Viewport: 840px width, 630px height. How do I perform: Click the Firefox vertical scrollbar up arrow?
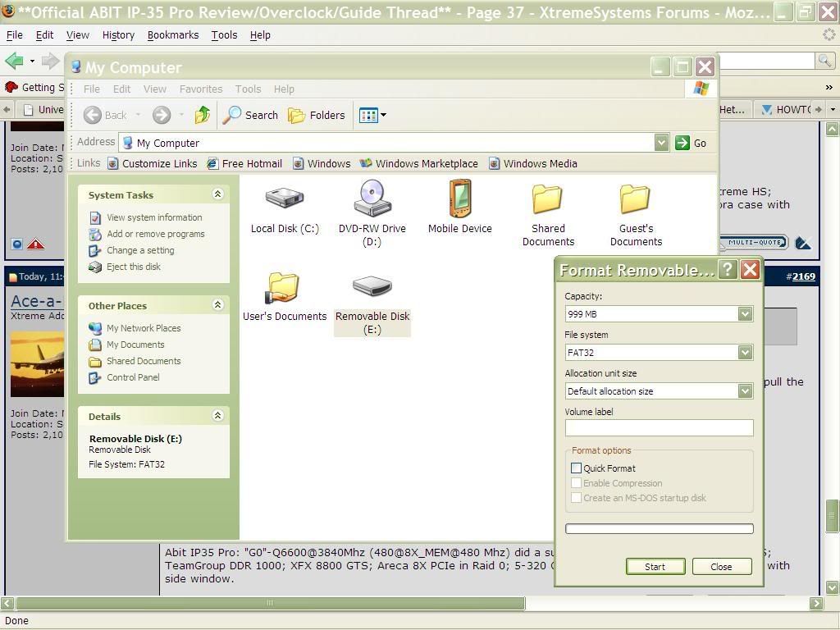(x=832, y=129)
